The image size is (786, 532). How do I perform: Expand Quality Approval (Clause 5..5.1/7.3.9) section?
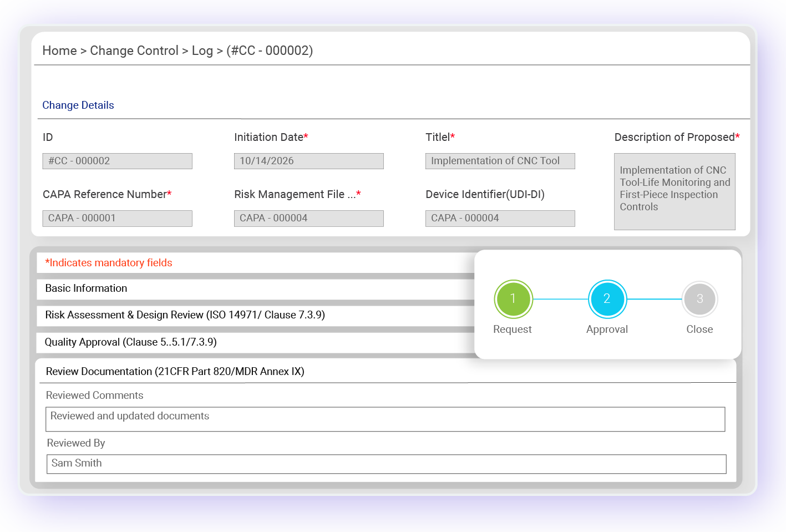coord(256,342)
